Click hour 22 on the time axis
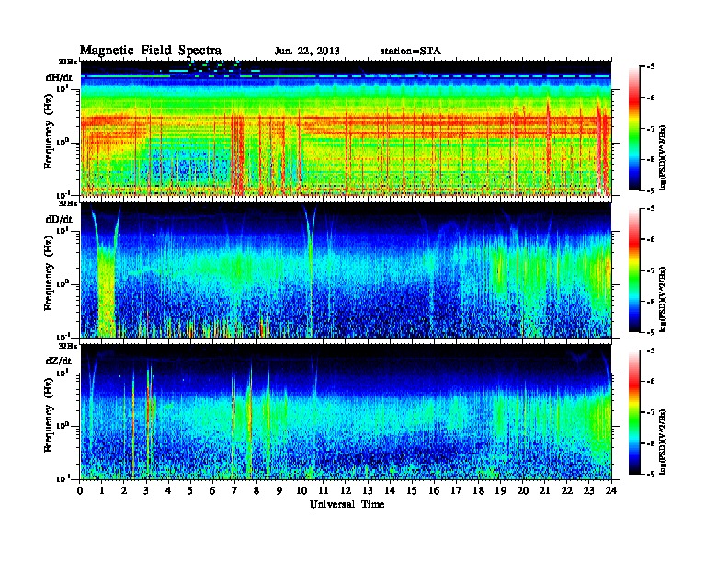The height and width of the screenshot is (563, 728). [x=567, y=490]
